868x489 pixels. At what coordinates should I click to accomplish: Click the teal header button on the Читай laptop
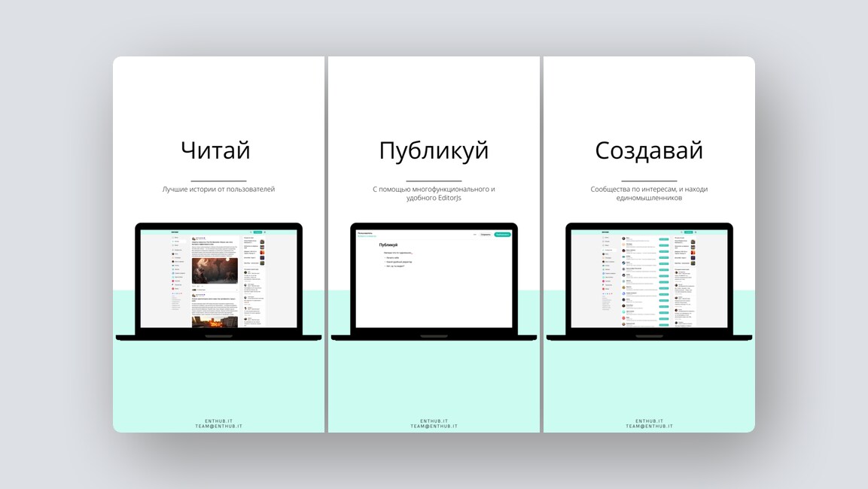(x=258, y=232)
